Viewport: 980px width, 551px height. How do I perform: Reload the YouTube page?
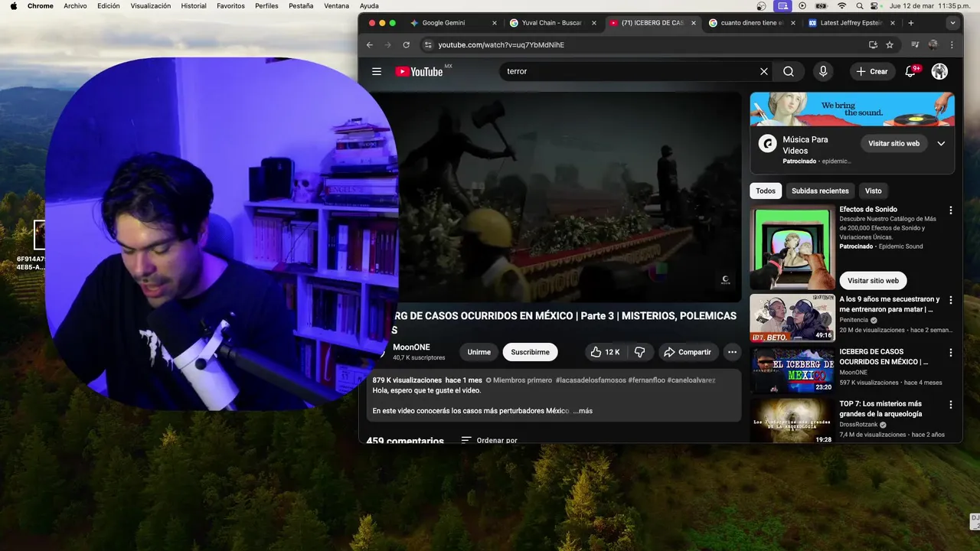pos(407,45)
